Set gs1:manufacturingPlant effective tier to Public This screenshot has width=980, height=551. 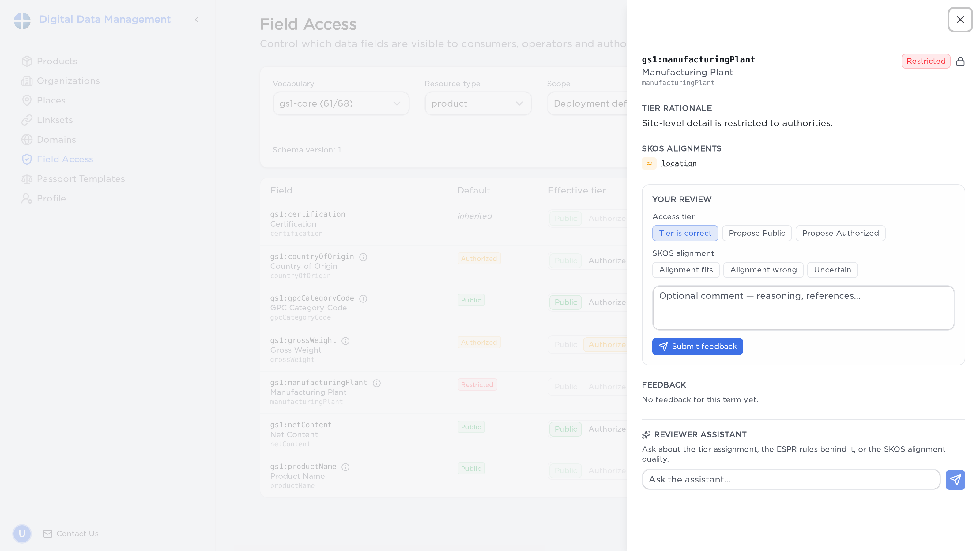[x=566, y=387]
